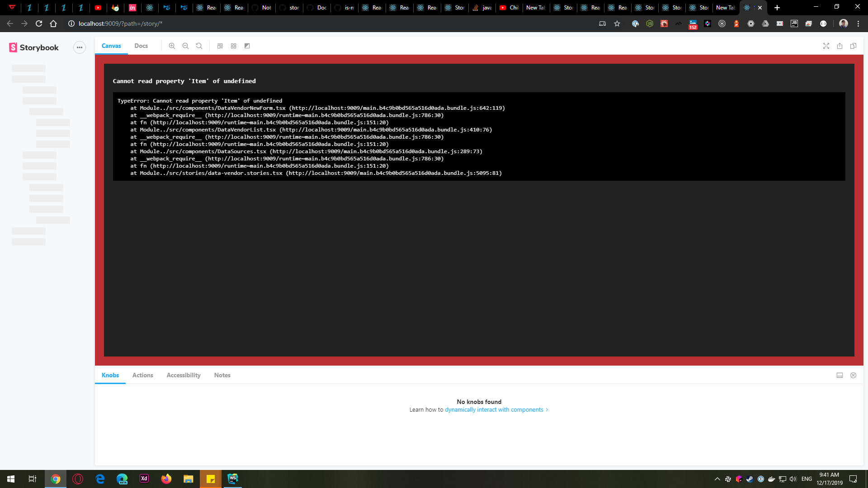Toggle the background grid overlay

[233, 46]
